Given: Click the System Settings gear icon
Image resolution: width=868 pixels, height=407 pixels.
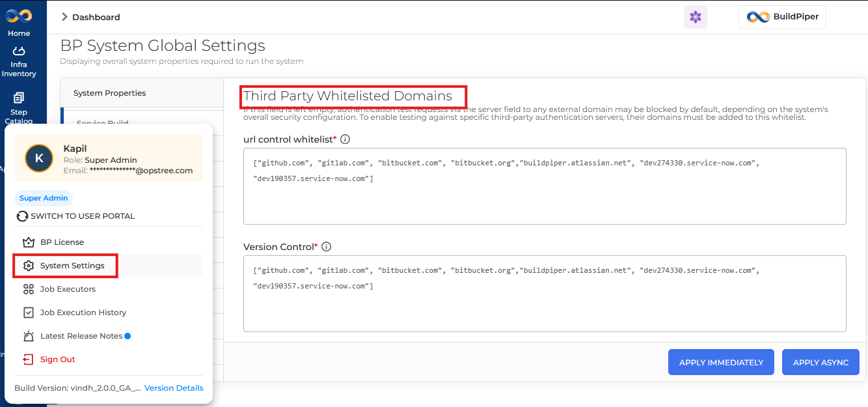Looking at the screenshot, I should 28,265.
